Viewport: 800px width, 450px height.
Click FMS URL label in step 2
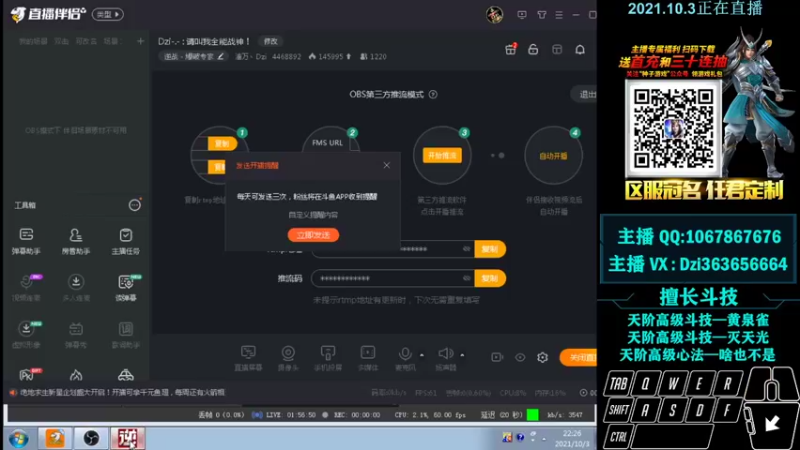[328, 143]
